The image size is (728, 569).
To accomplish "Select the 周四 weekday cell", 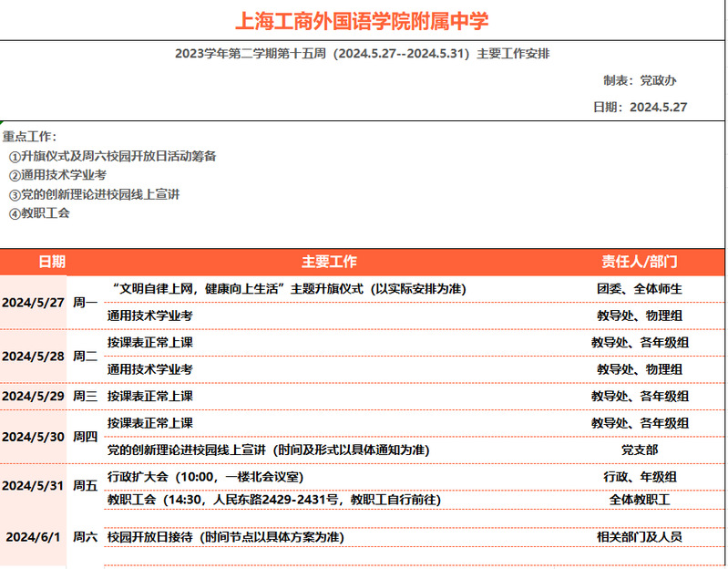I will tap(85, 437).
